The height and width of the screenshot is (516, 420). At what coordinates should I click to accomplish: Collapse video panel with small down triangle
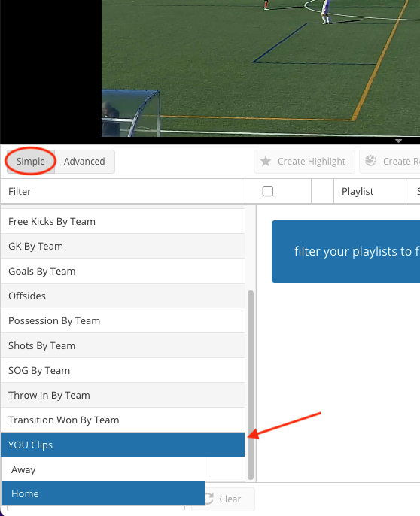click(x=399, y=141)
